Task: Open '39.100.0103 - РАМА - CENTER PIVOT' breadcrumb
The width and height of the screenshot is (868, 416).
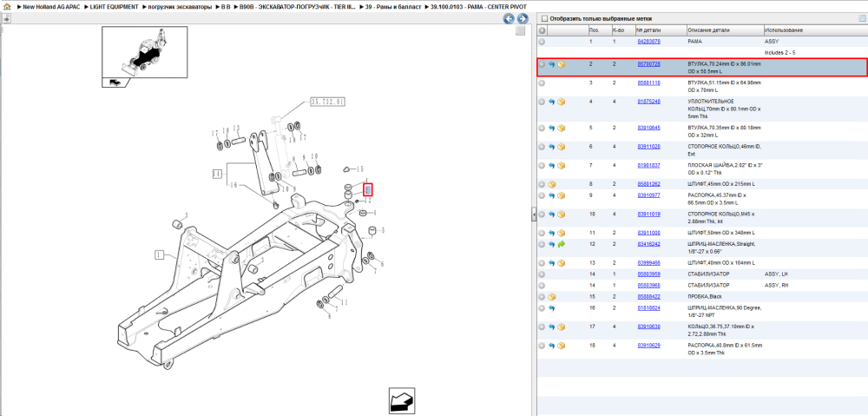Action: [x=478, y=7]
